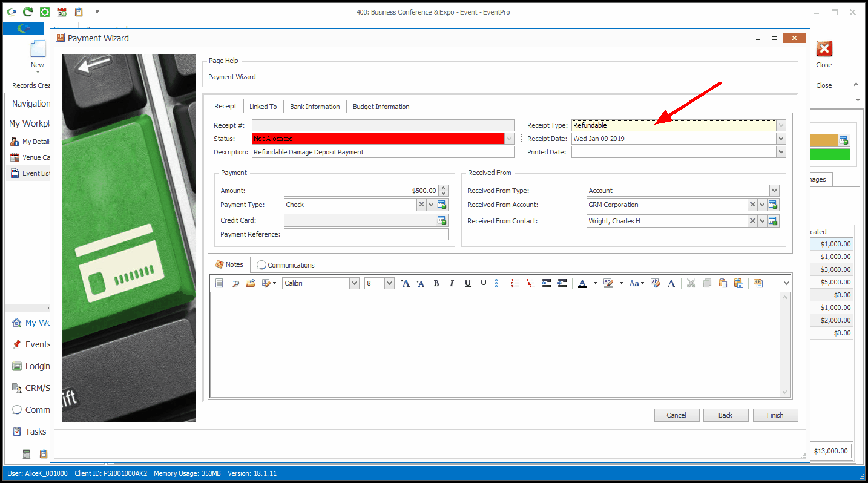
Task: Open the Payment Type dropdown arrow
Action: [x=431, y=205]
